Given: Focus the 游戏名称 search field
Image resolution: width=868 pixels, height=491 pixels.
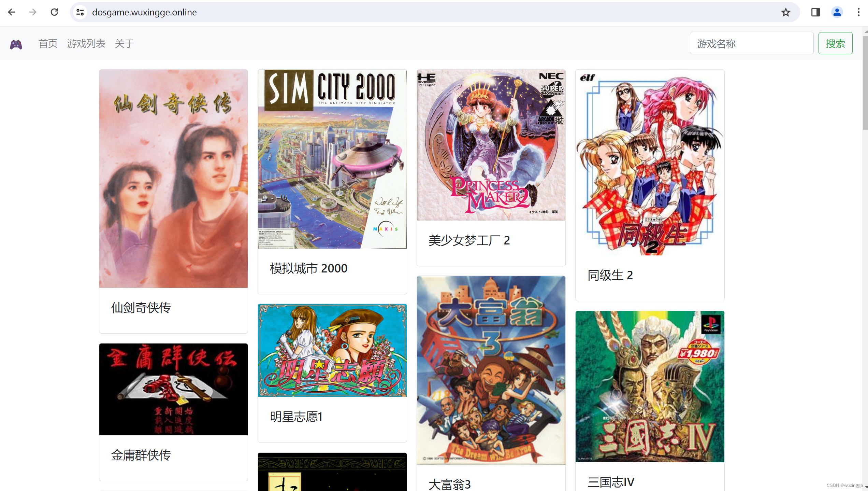Looking at the screenshot, I should click(752, 43).
